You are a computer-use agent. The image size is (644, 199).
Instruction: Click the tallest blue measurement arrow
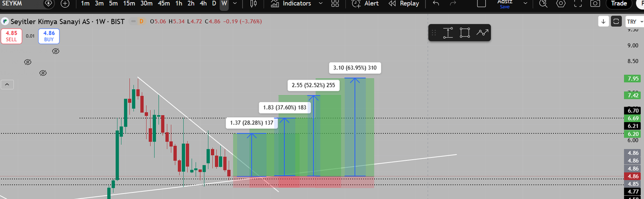pyautogui.click(x=354, y=127)
